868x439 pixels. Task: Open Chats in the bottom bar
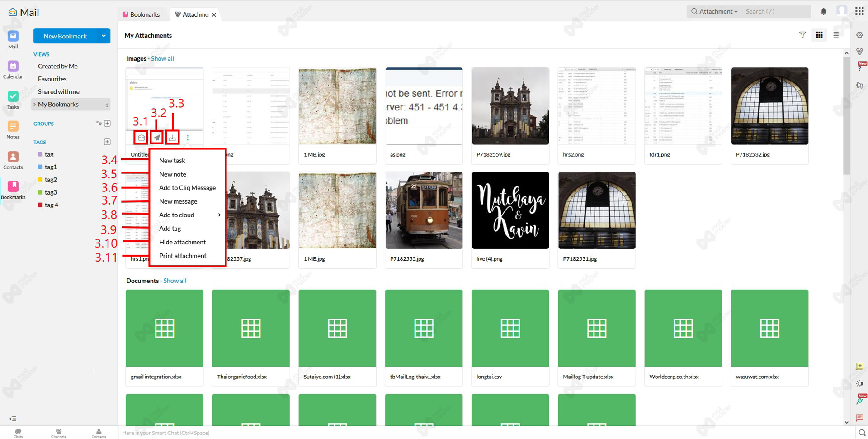[x=18, y=433]
